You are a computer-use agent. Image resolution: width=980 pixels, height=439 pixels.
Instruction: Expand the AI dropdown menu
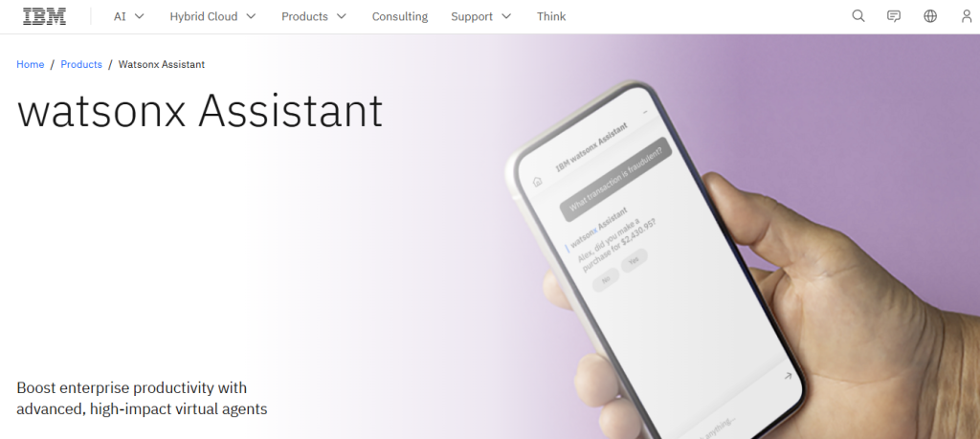pyautogui.click(x=129, y=17)
